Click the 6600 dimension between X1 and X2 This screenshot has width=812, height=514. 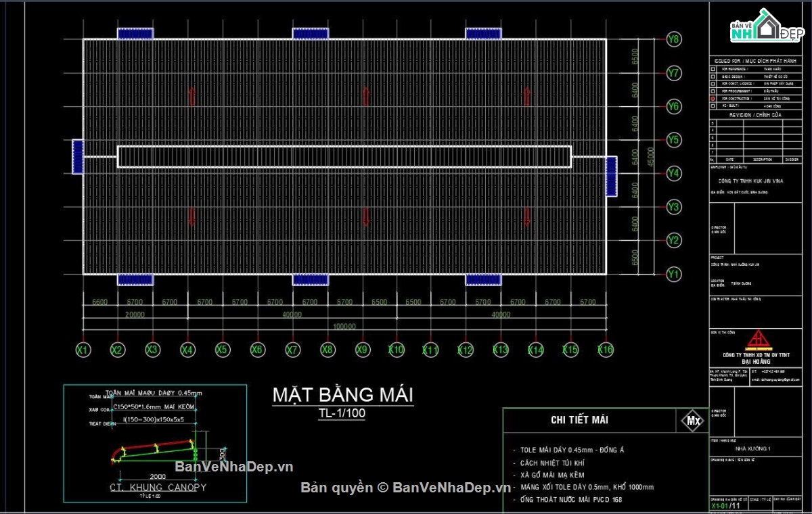pyautogui.click(x=99, y=302)
